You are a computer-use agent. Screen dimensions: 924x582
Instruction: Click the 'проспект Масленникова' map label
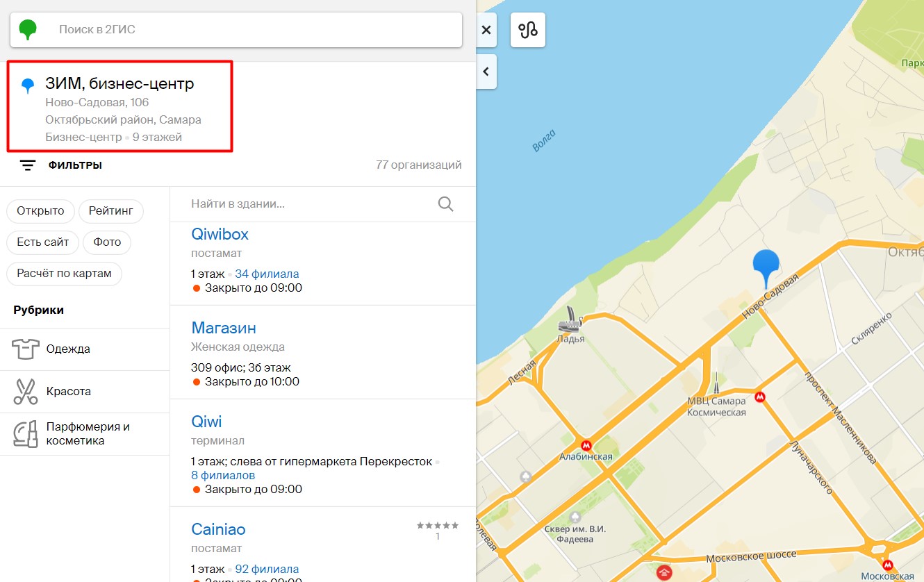[x=841, y=419]
